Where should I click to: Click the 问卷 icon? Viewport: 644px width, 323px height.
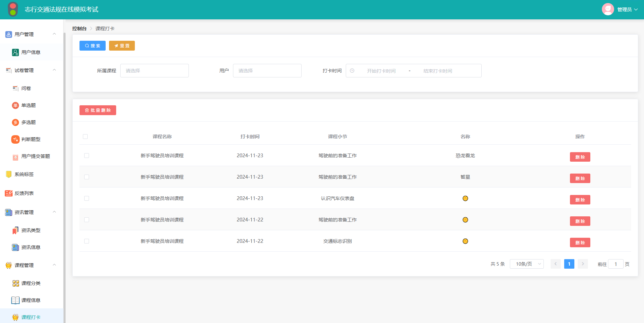[15, 88]
